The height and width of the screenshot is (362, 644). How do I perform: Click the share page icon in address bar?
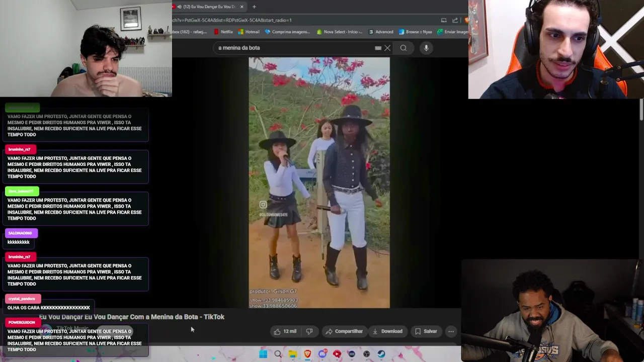click(455, 20)
